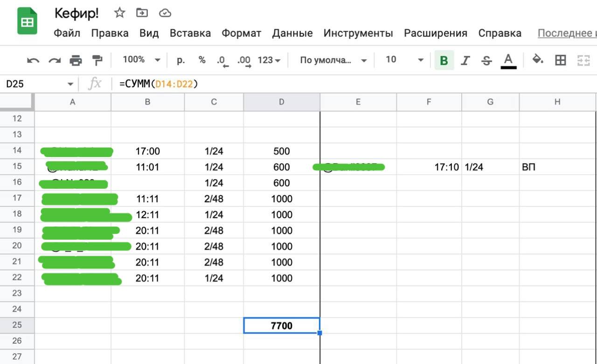Screen dimensions: 597x364
Task: Click into the formula bar
Action: coord(354,84)
